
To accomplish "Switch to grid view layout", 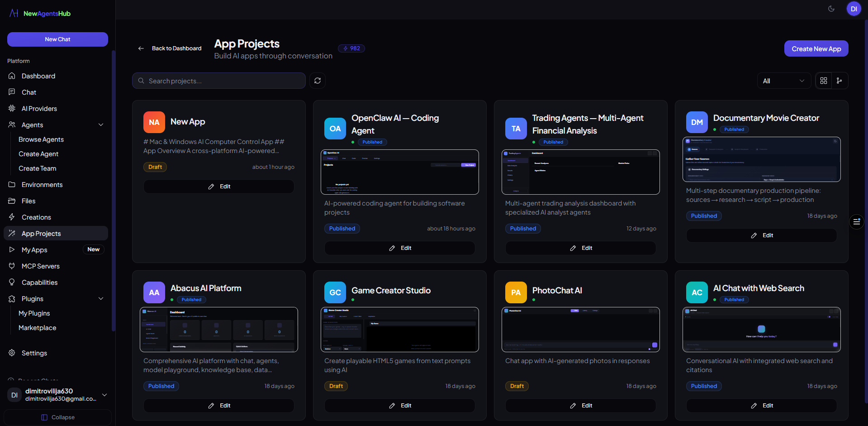I will coord(824,81).
